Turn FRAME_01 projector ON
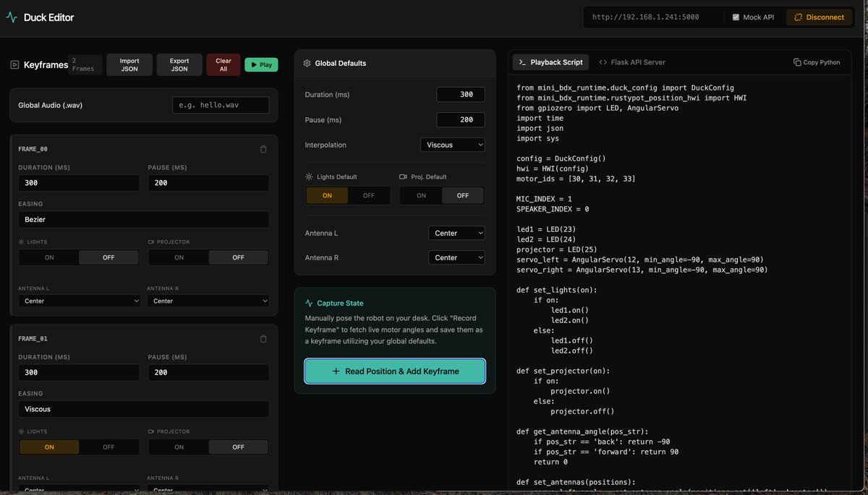The image size is (868, 495). click(x=179, y=447)
